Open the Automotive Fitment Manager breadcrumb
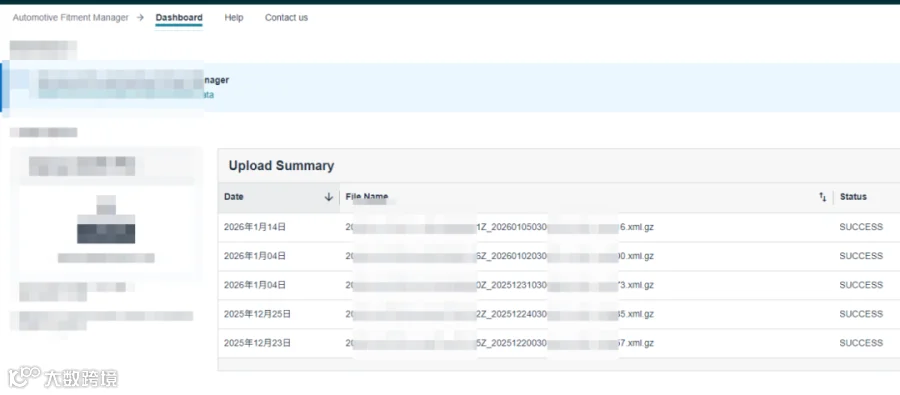900x395 pixels. tap(71, 18)
